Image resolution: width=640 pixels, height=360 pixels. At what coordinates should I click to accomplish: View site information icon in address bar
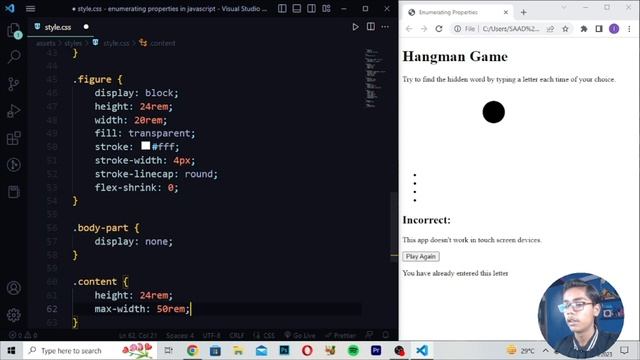458,29
